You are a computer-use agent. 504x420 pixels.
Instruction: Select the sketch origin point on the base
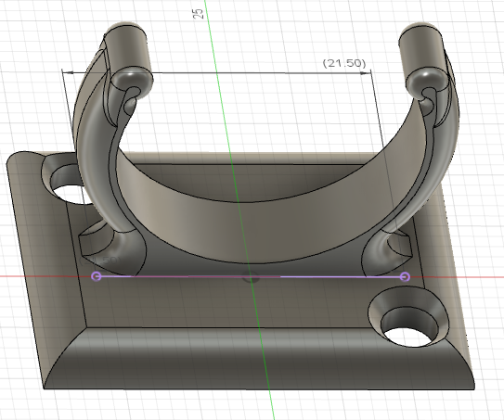click(x=251, y=276)
